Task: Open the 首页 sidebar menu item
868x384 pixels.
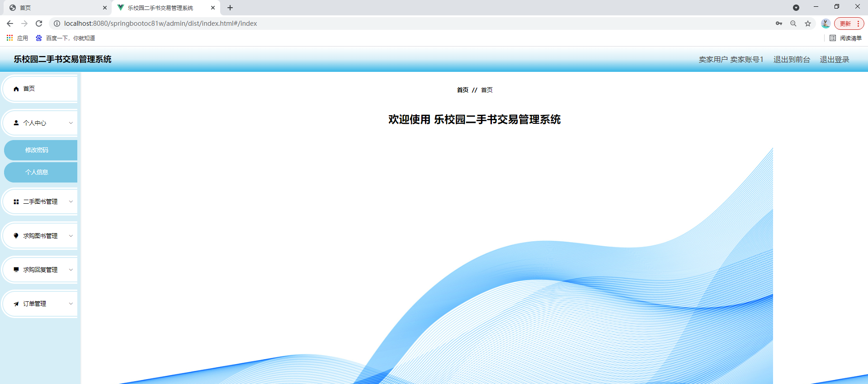Action: [41, 89]
